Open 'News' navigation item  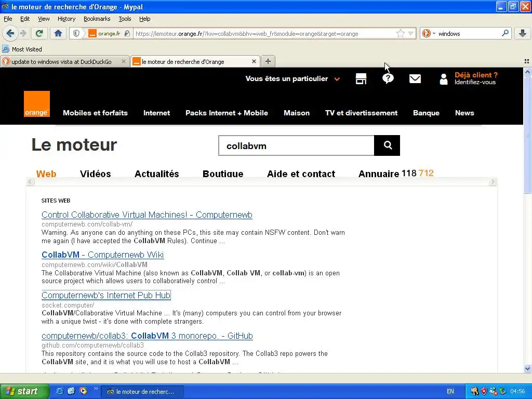click(x=464, y=113)
